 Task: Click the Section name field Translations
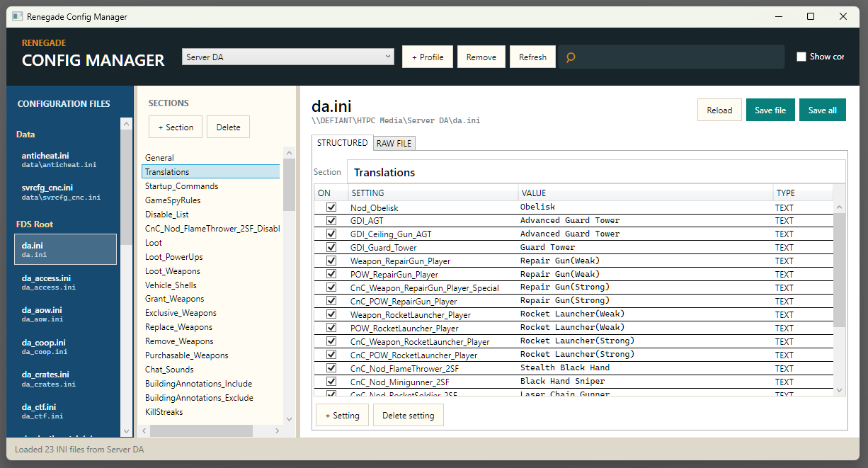tap(596, 172)
